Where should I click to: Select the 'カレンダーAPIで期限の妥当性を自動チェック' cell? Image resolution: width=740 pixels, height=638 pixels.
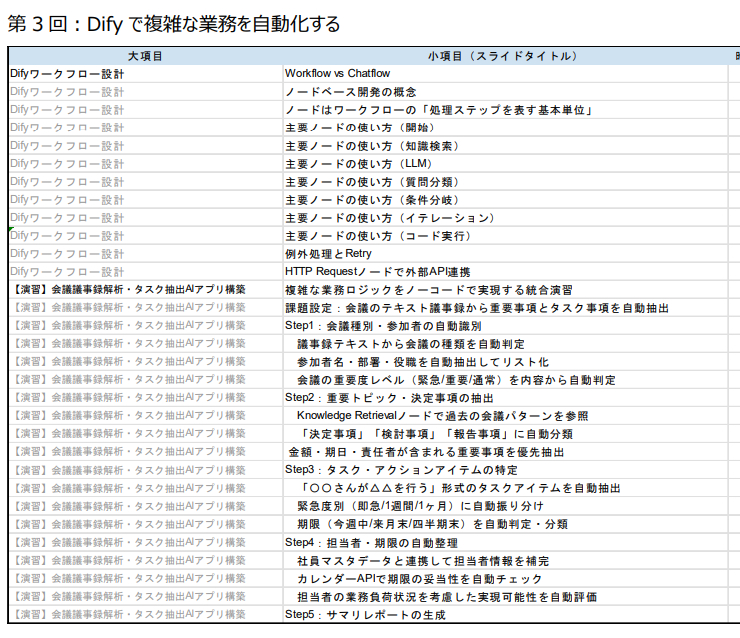click(x=420, y=579)
